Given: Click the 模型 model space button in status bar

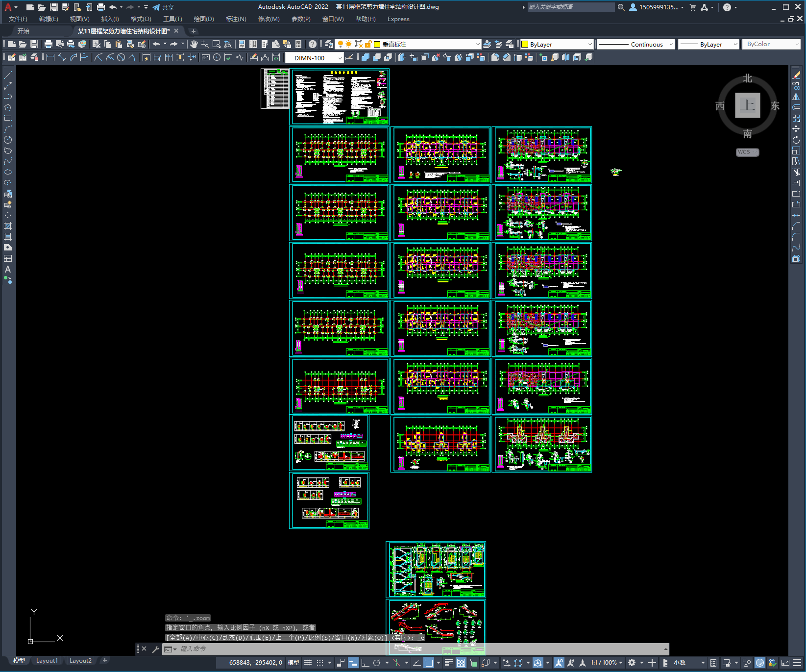Looking at the screenshot, I should pyautogui.click(x=293, y=663).
